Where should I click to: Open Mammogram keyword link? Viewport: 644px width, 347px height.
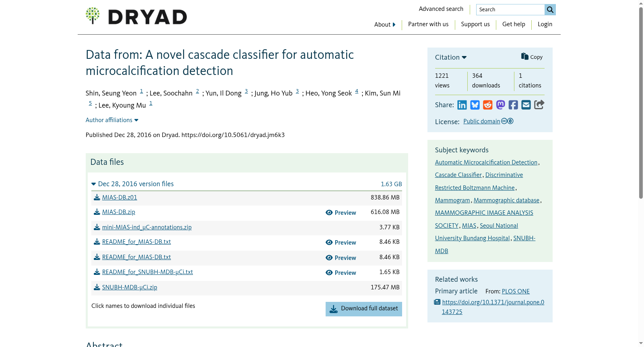coord(452,200)
